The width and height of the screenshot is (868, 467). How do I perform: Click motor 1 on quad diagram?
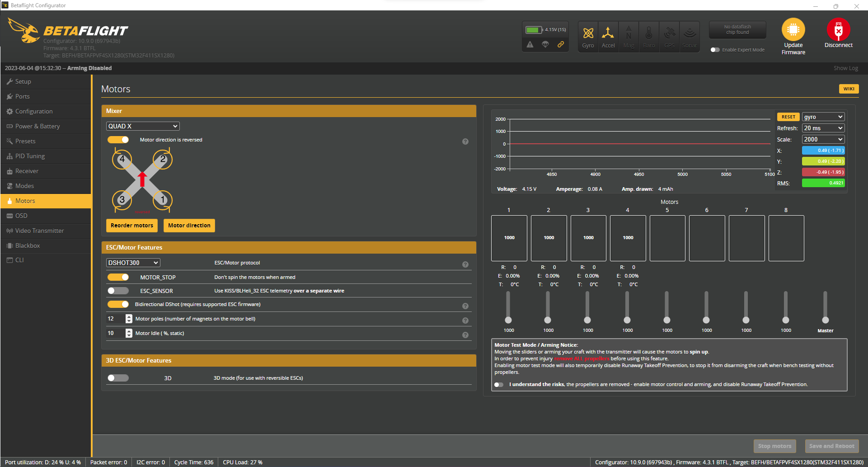(x=163, y=200)
